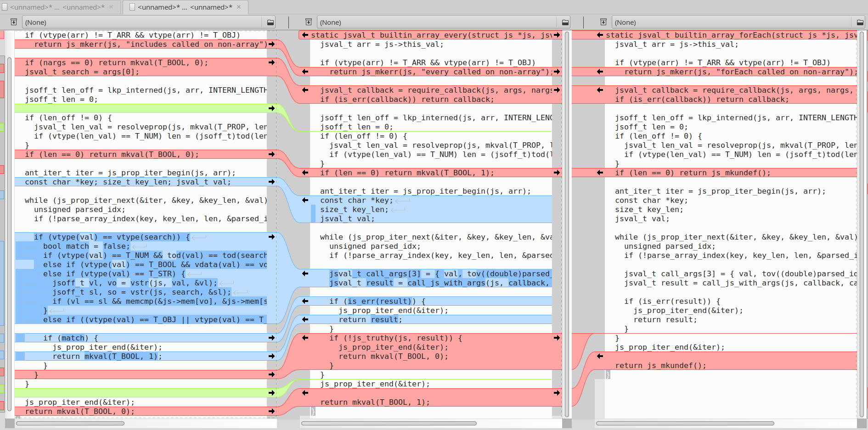Click the right pane's horizontal scrollbar

tap(684, 423)
